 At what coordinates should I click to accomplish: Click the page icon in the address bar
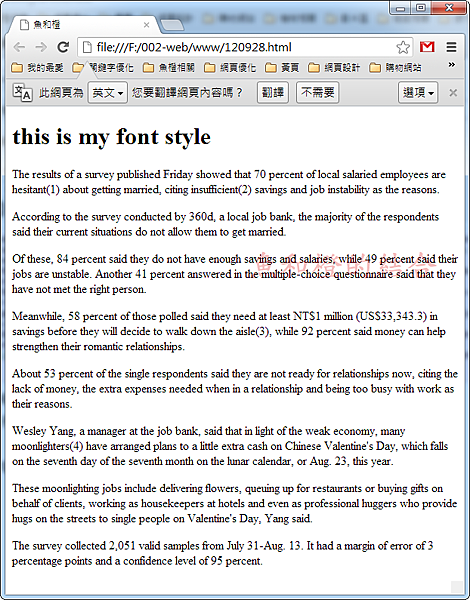[88, 47]
